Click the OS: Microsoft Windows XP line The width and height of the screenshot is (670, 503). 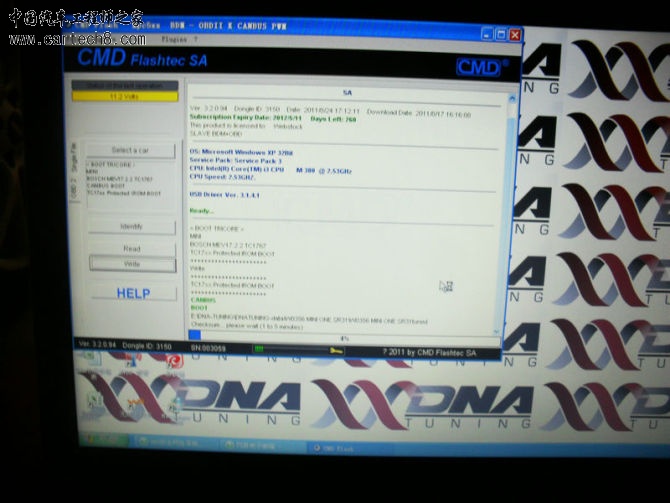click(241, 152)
